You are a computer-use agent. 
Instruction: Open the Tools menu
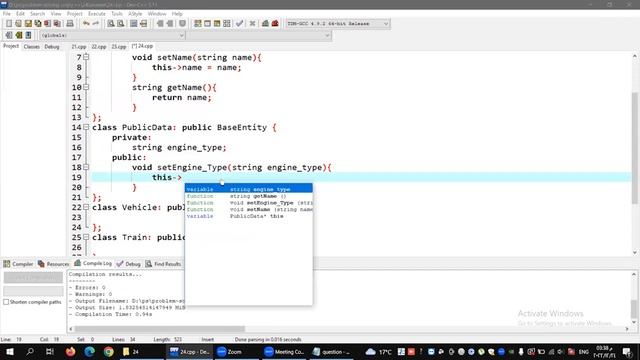pos(117,13)
